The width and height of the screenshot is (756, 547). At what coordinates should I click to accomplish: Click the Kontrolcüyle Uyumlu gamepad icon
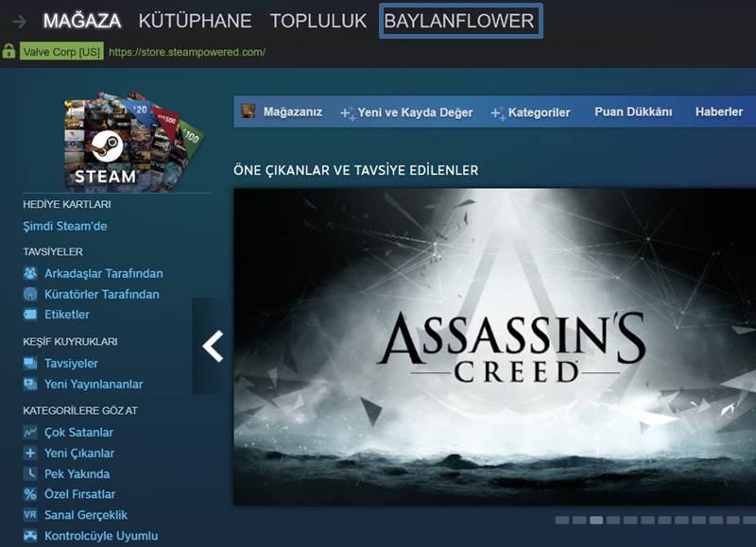[x=30, y=536]
